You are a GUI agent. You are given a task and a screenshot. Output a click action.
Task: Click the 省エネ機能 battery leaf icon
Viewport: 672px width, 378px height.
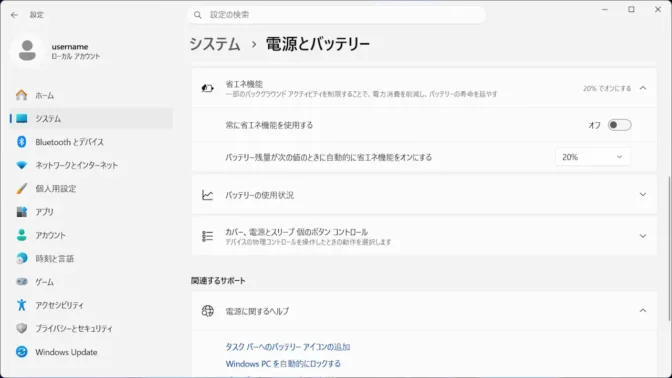207,88
